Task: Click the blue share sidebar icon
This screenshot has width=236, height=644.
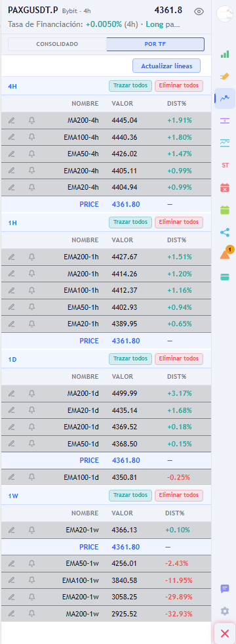Action: click(x=225, y=232)
